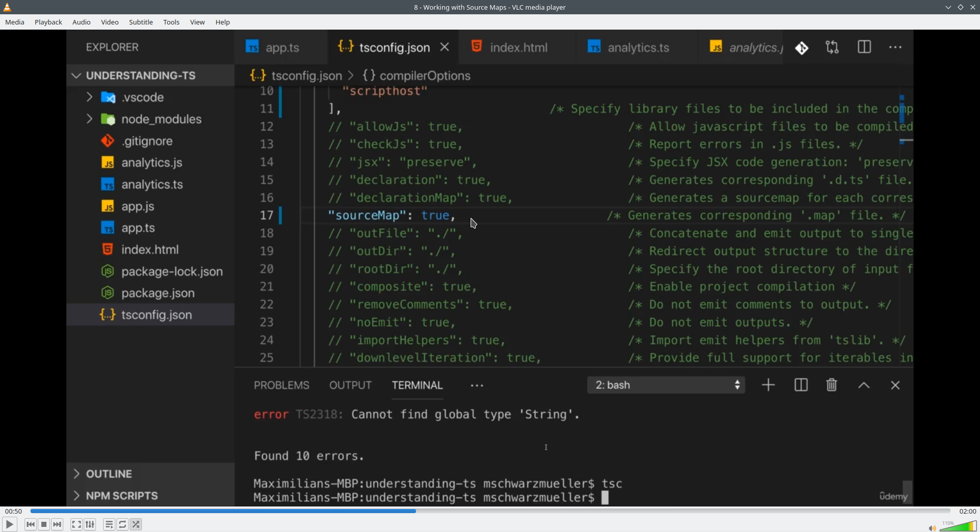Enter fullscreen video mode
Image resolution: width=980 pixels, height=532 pixels.
[77, 524]
